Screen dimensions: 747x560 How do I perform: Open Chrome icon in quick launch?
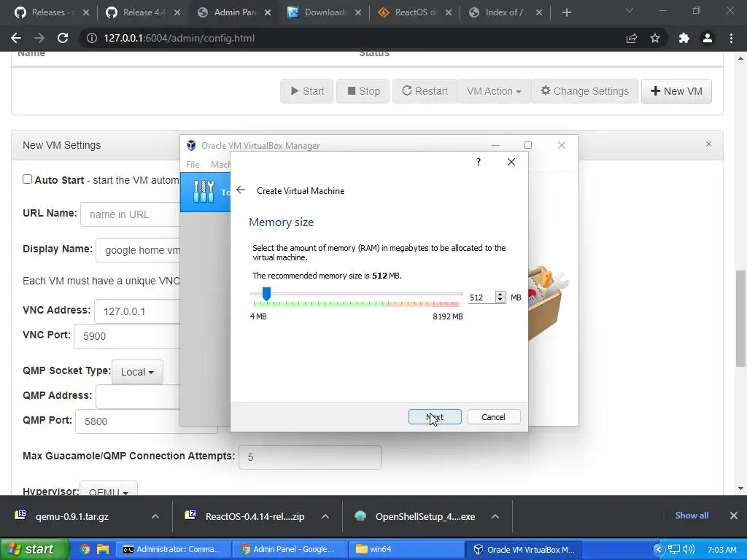click(85, 549)
